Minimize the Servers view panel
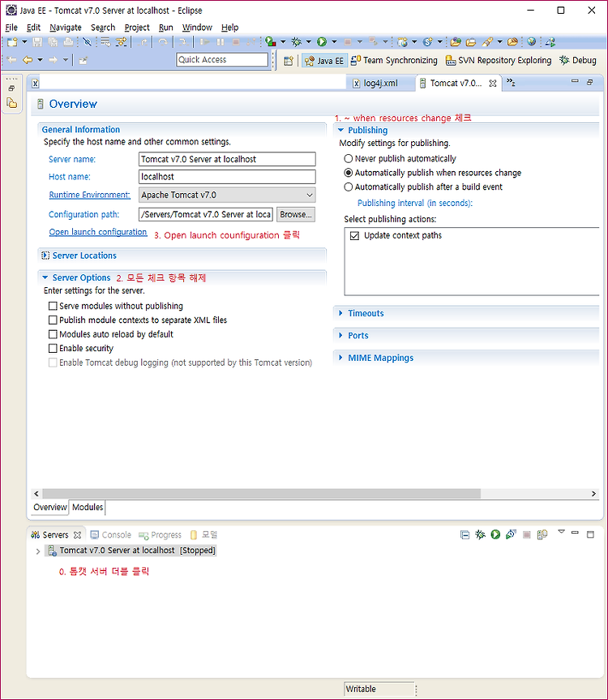Viewport: 608px width, 700px height. [575, 533]
